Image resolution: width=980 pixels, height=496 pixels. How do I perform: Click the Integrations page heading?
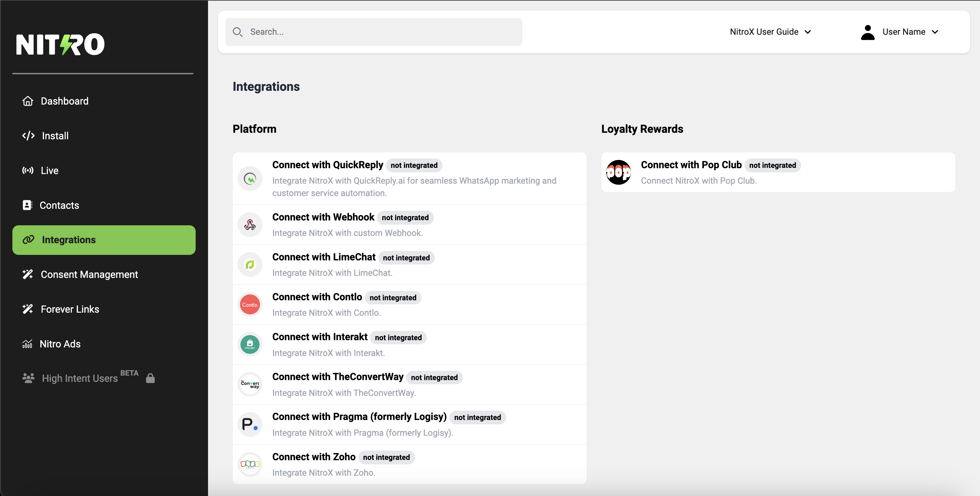266,87
